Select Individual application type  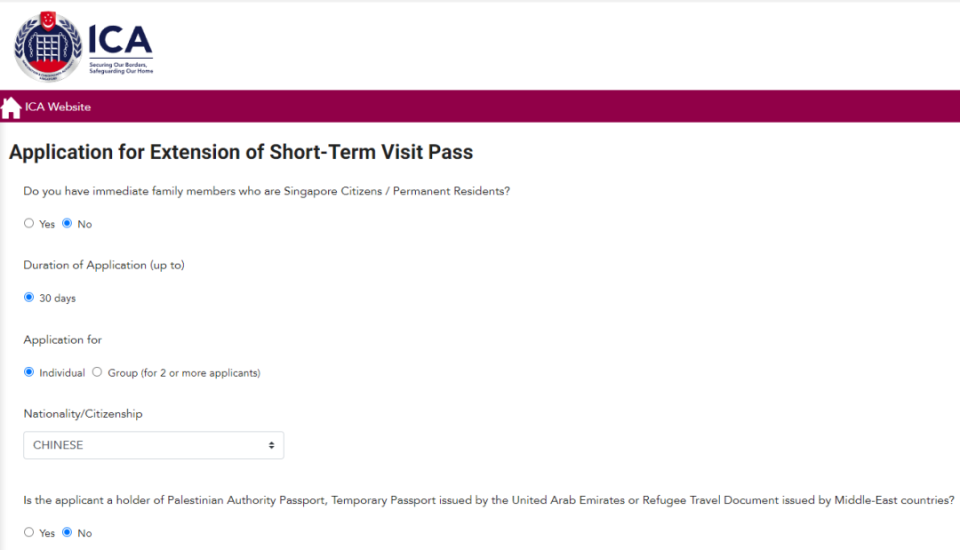click(x=29, y=372)
